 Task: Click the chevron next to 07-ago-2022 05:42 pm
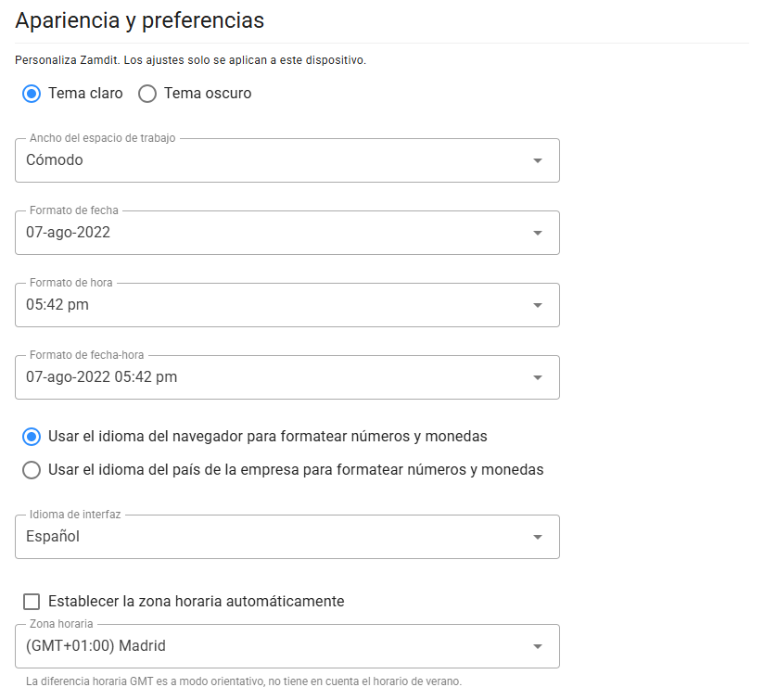coord(537,376)
